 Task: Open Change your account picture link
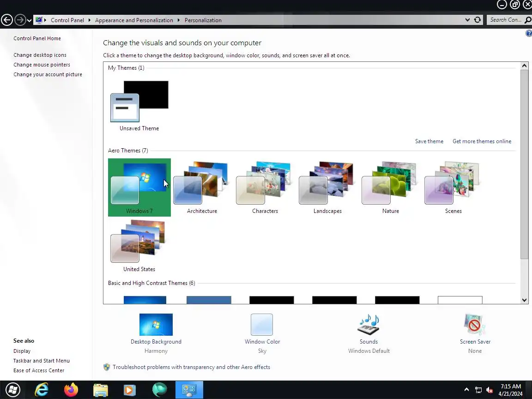point(48,74)
